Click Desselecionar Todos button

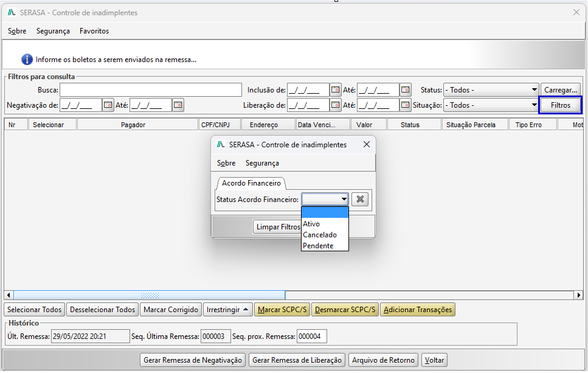pos(102,310)
